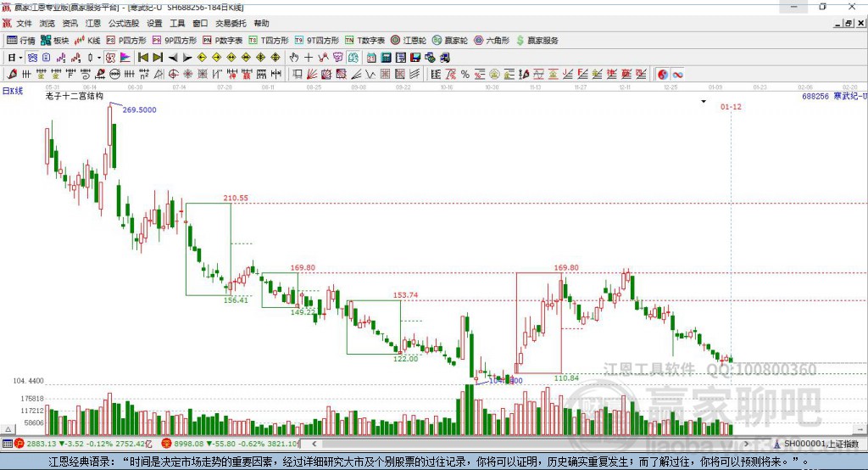868x470 pixels.
Task: Open the 江恩轮 Gann wheel
Action: coord(409,41)
